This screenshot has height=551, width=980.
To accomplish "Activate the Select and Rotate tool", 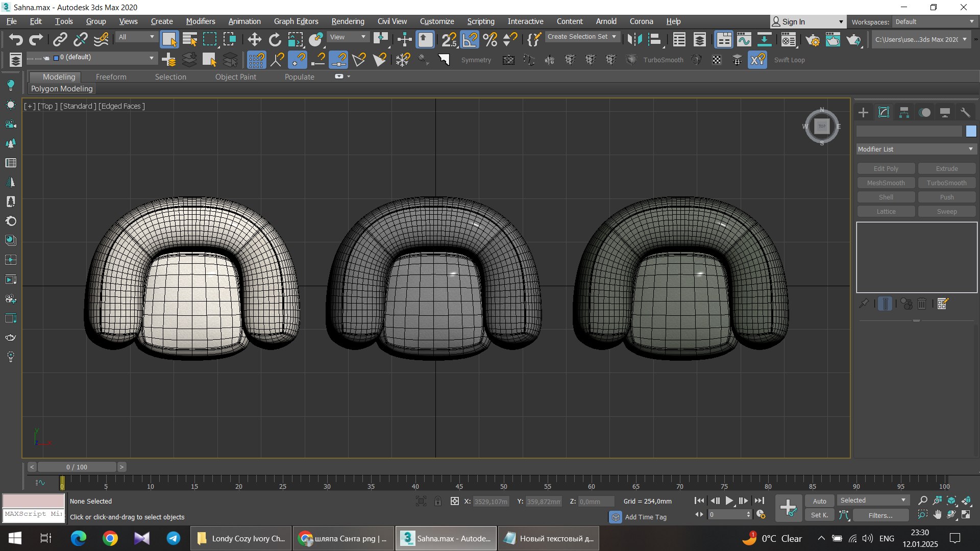I will click(275, 39).
